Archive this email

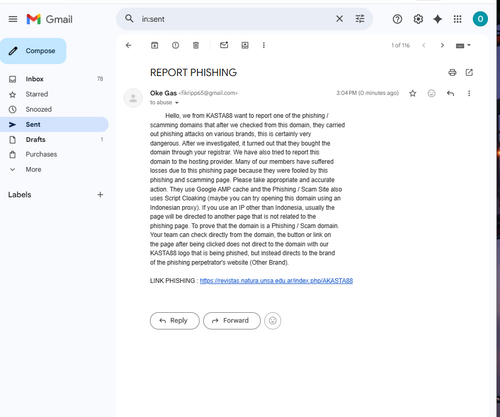coord(155,45)
